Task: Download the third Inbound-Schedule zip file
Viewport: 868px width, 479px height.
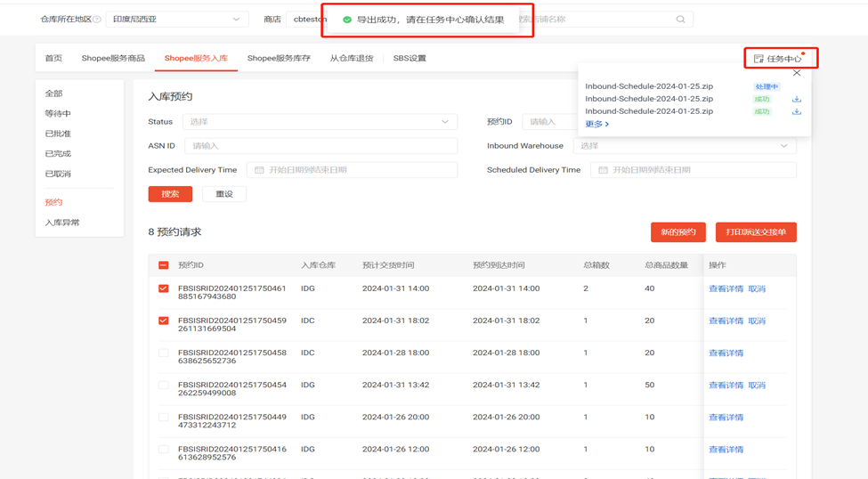Action: [x=797, y=111]
